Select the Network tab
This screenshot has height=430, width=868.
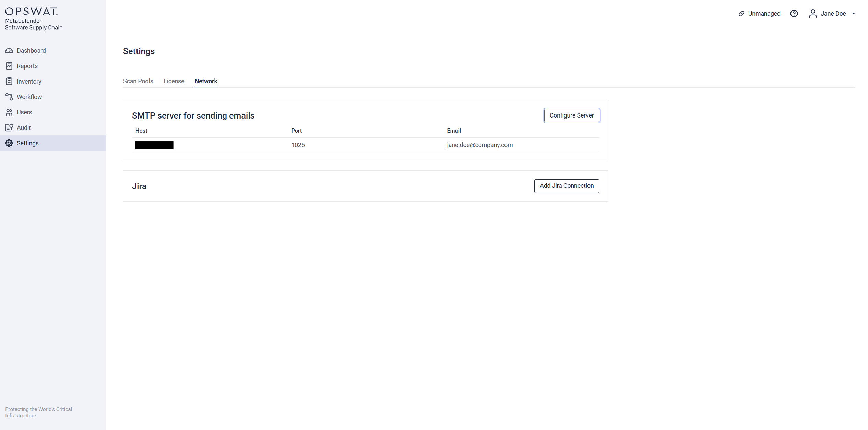(206, 81)
